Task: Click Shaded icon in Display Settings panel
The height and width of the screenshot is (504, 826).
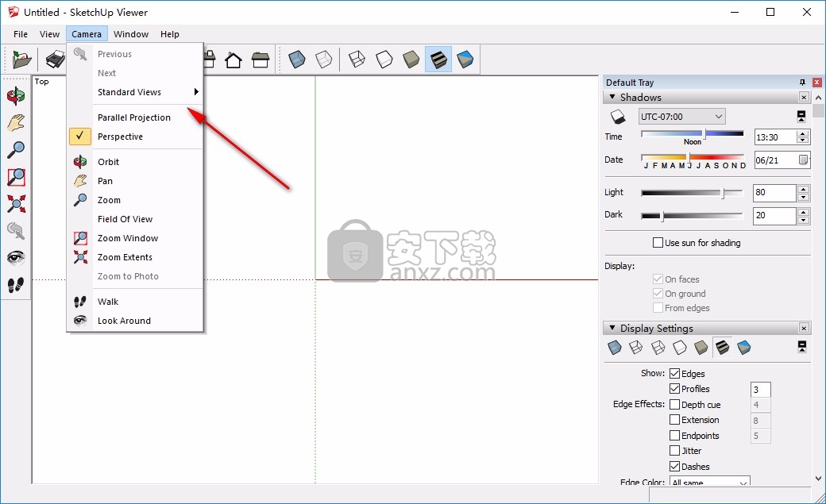Action: [701, 348]
